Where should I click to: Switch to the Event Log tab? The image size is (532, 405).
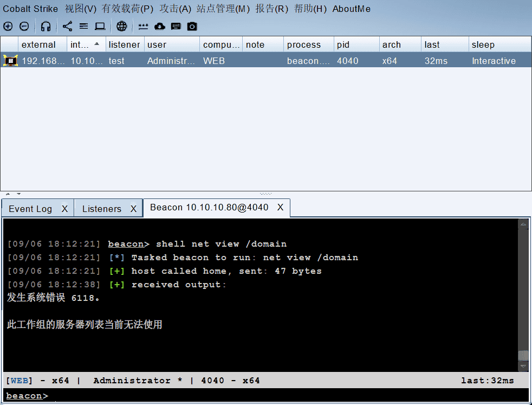point(30,209)
